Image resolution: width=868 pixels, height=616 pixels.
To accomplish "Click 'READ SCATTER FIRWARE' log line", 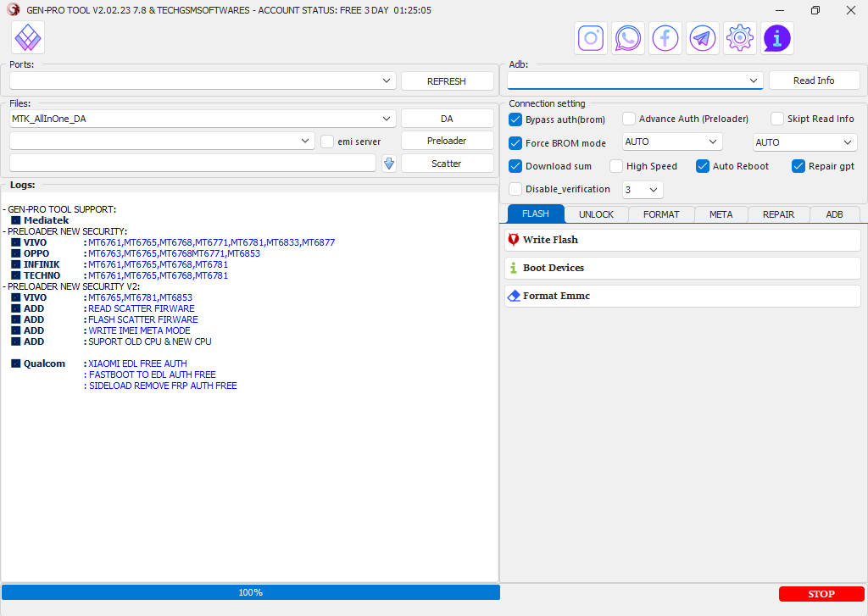I will tap(142, 308).
